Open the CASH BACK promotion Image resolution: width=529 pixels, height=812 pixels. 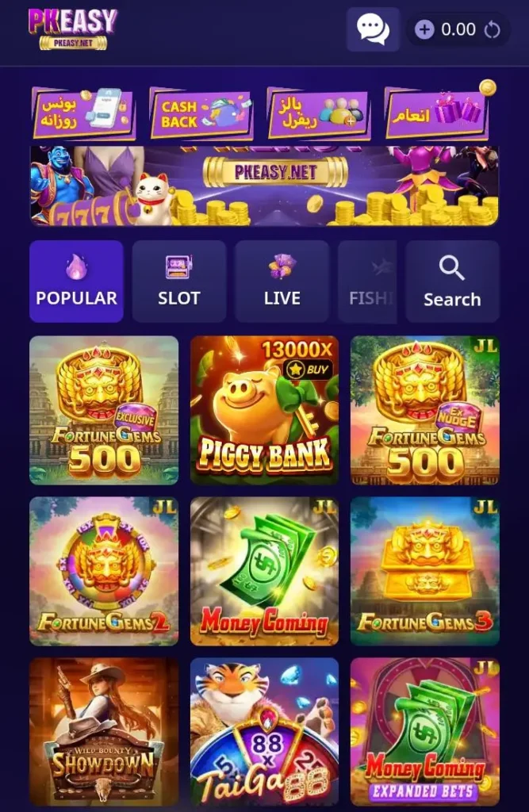(201, 113)
